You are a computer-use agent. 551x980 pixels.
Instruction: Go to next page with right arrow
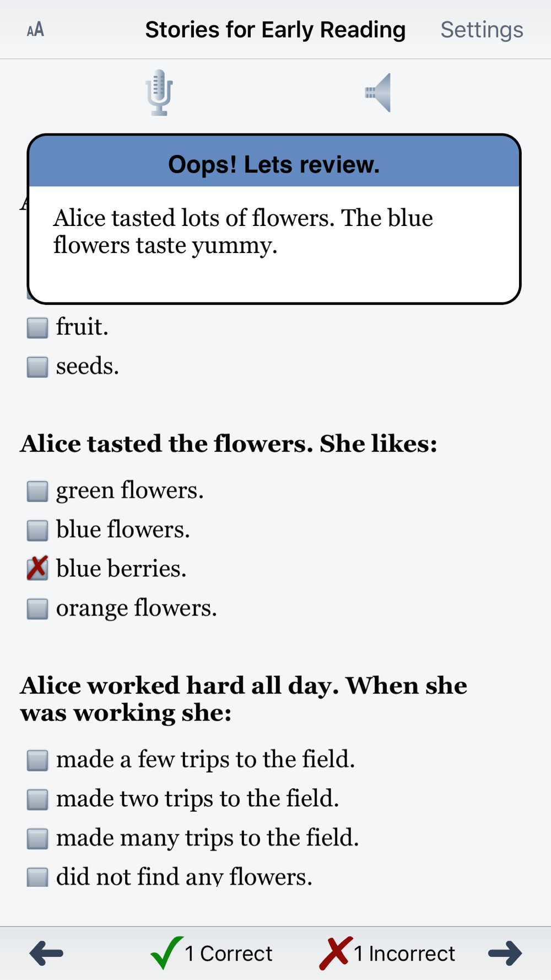click(505, 953)
